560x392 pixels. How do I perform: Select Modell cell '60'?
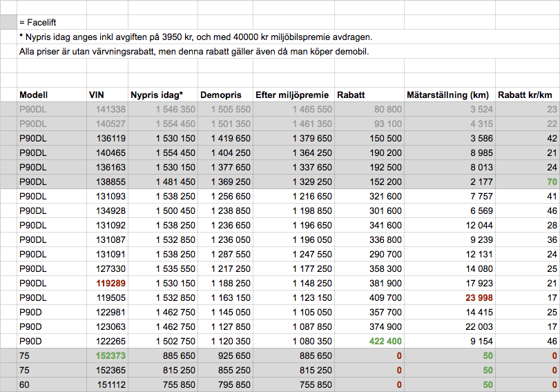click(51, 384)
